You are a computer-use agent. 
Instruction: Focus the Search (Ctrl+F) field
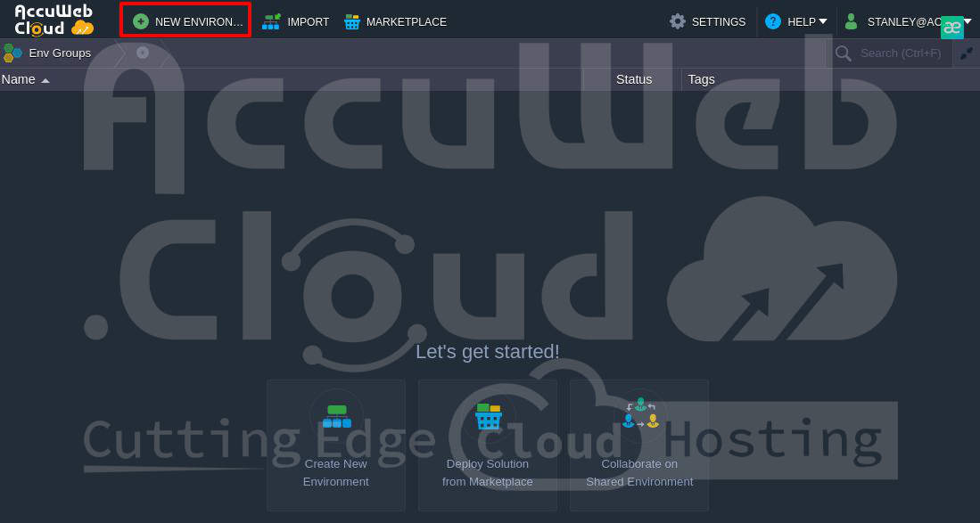point(899,53)
